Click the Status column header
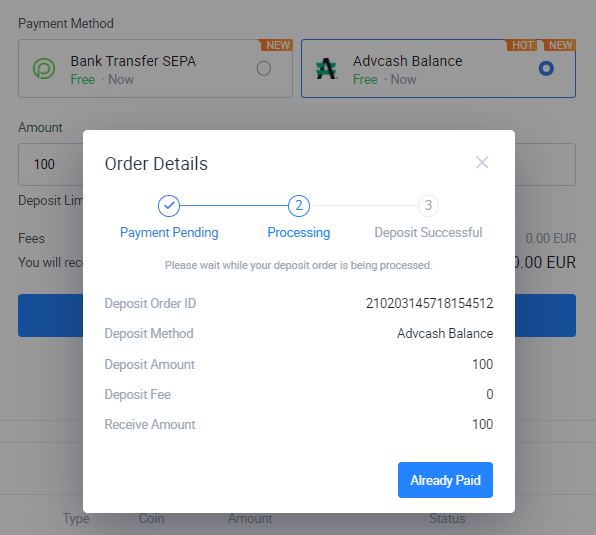 (x=447, y=519)
